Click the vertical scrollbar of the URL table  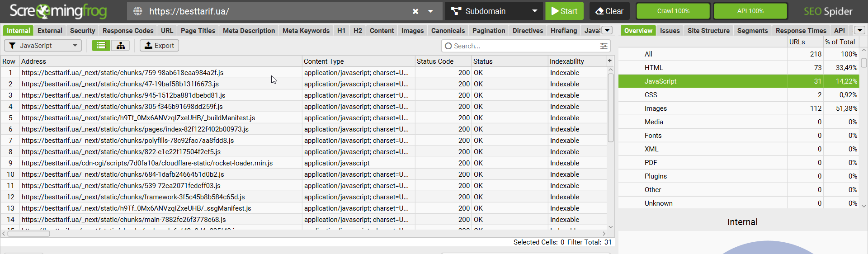(x=610, y=108)
